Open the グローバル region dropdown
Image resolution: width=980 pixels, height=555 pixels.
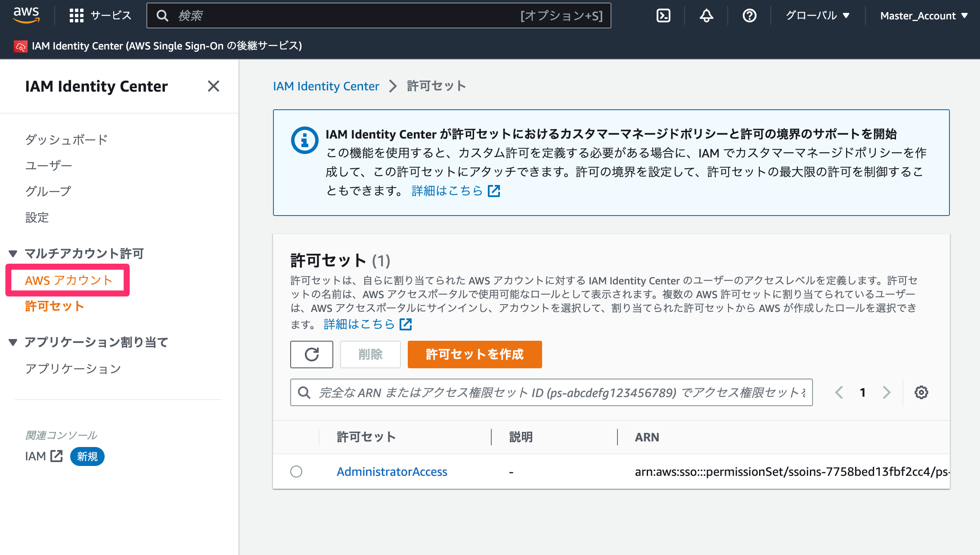click(818, 16)
